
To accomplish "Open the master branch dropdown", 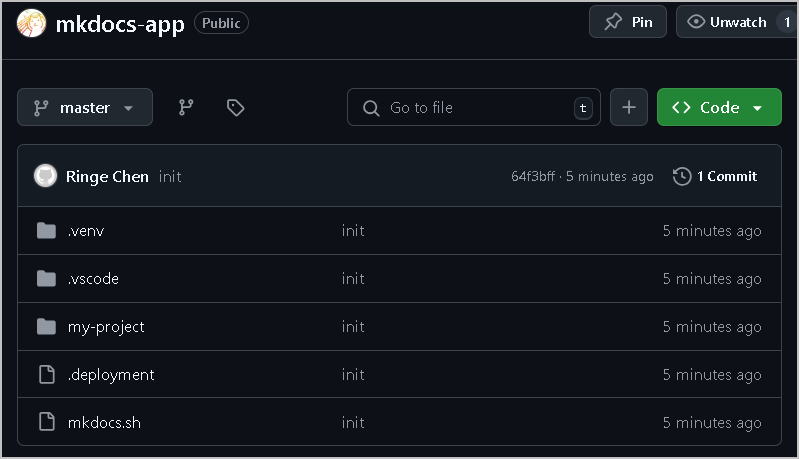I will pos(85,107).
